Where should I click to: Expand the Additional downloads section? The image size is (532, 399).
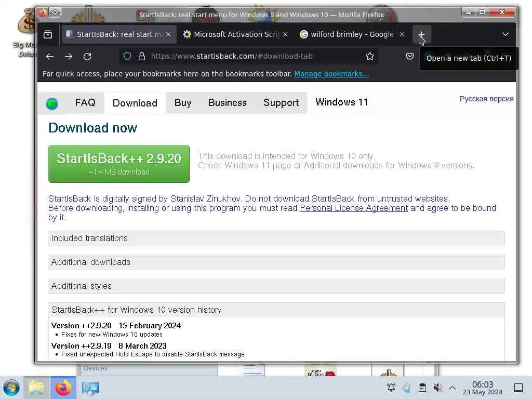coord(276,262)
